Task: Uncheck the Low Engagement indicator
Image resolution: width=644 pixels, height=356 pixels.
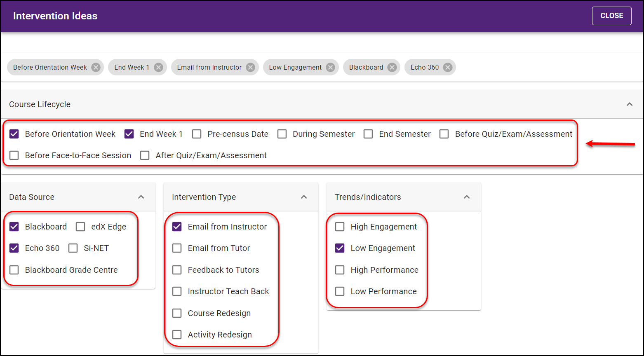Action: (x=340, y=248)
